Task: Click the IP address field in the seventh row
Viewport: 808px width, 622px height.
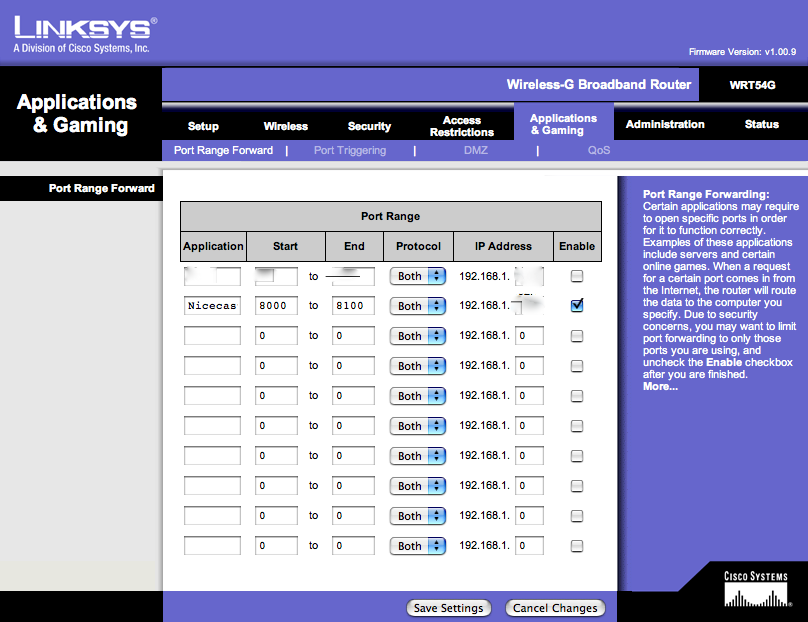Action: click(x=529, y=456)
